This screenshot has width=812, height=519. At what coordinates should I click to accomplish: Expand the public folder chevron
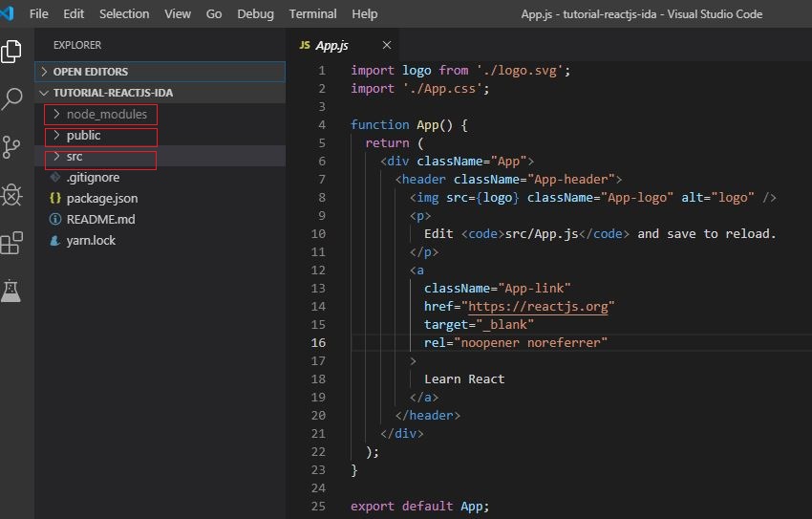pyautogui.click(x=56, y=135)
